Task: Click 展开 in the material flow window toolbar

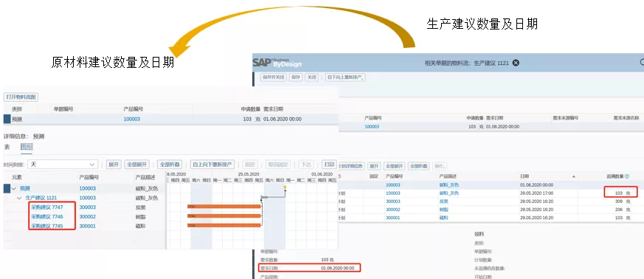Action: click(x=374, y=166)
